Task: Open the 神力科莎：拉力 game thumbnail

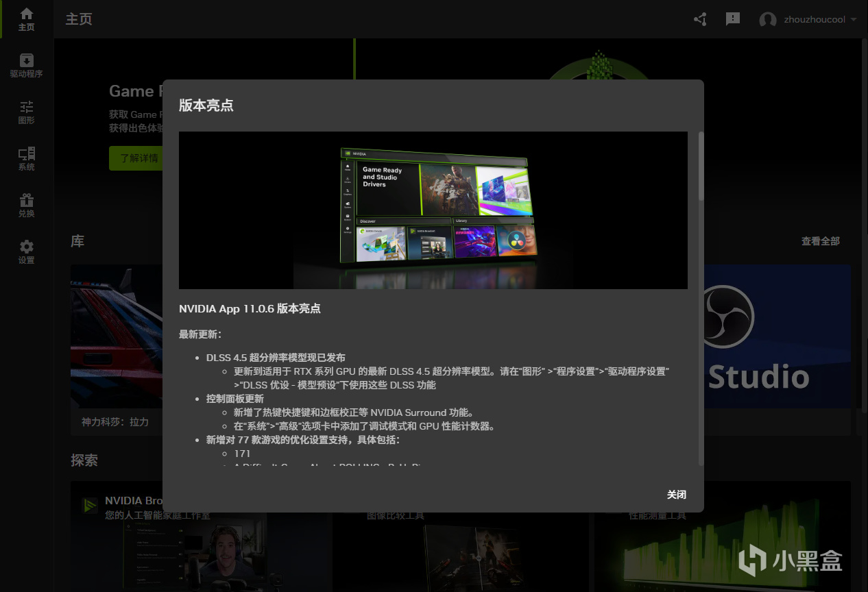Action: 117,336
